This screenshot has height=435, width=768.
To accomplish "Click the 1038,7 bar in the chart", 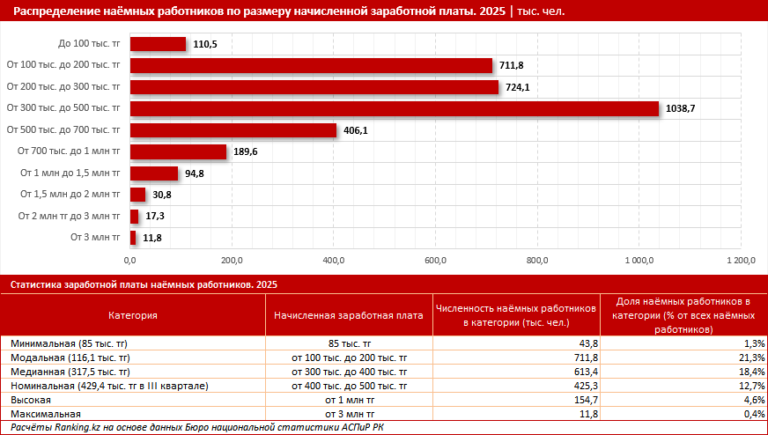I will pyautogui.click(x=394, y=108).
